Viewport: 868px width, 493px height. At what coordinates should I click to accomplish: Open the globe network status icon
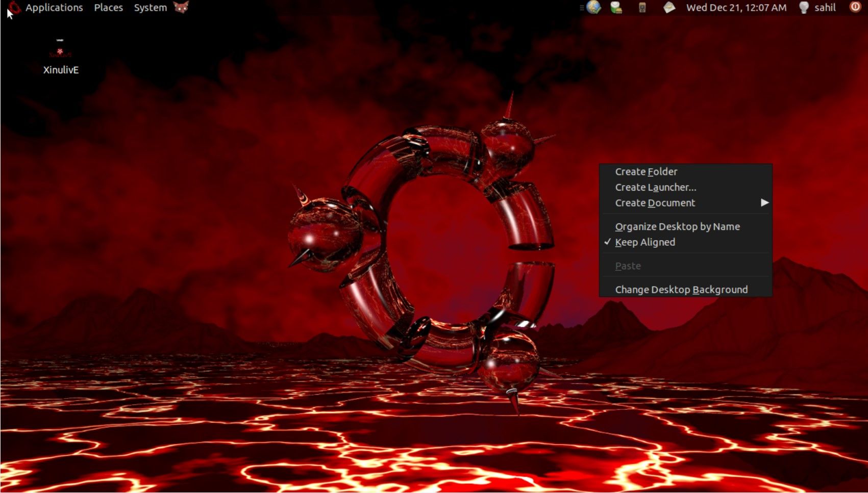coord(593,7)
